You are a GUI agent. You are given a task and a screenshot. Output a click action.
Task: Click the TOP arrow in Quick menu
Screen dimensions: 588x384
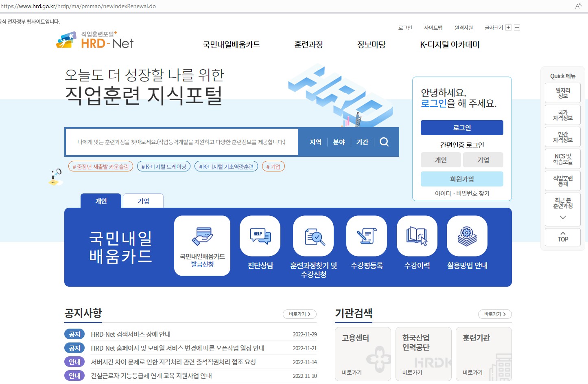[563, 237]
